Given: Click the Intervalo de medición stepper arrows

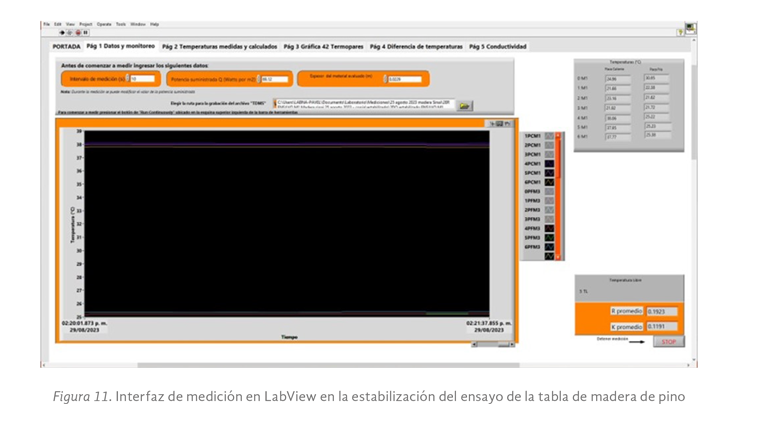Looking at the screenshot, I should 128,79.
